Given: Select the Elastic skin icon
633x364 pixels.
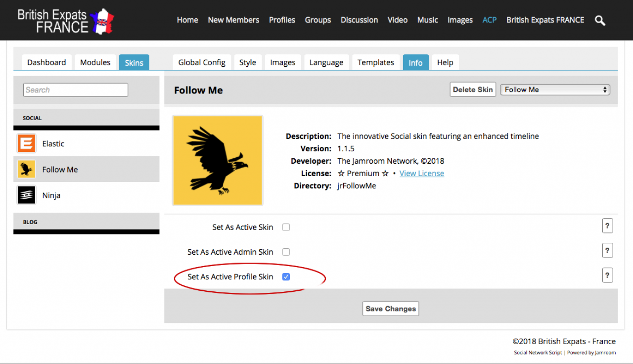Looking at the screenshot, I should 26,143.
